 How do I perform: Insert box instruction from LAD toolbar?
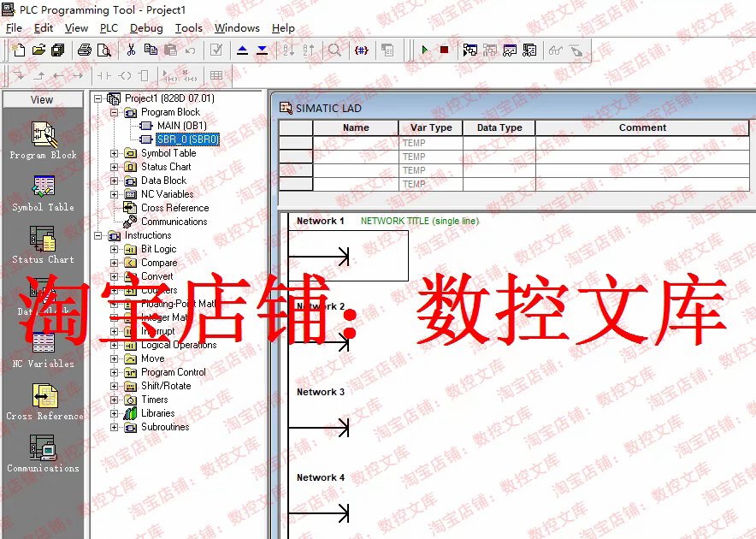coord(144,76)
